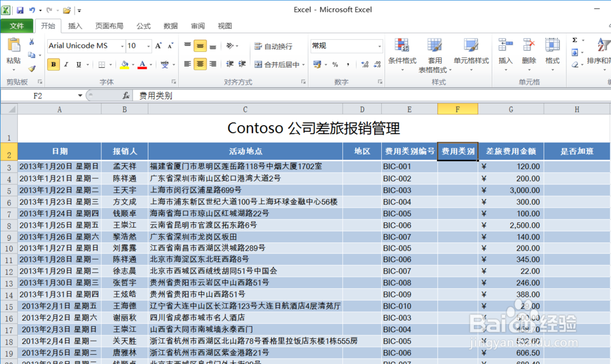Expand the Name Box dropdown arrow
The image size is (611, 364).
click(79, 95)
